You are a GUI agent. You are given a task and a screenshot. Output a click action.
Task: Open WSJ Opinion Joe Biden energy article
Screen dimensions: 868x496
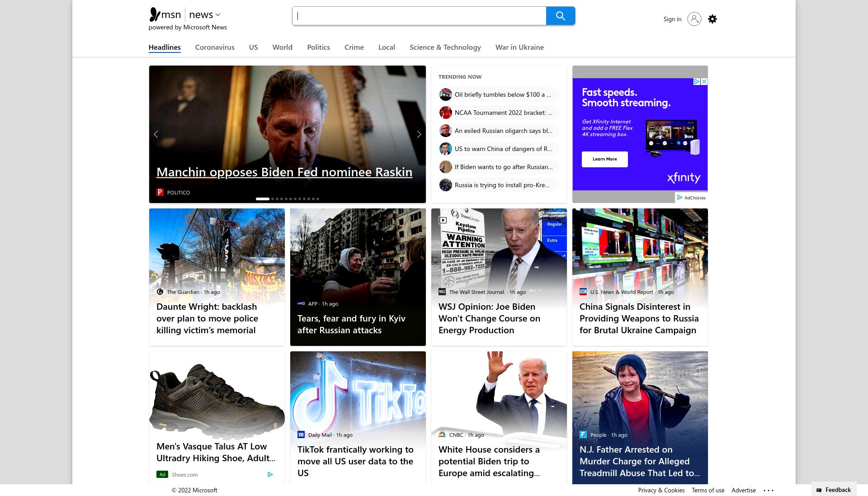pyautogui.click(x=489, y=318)
